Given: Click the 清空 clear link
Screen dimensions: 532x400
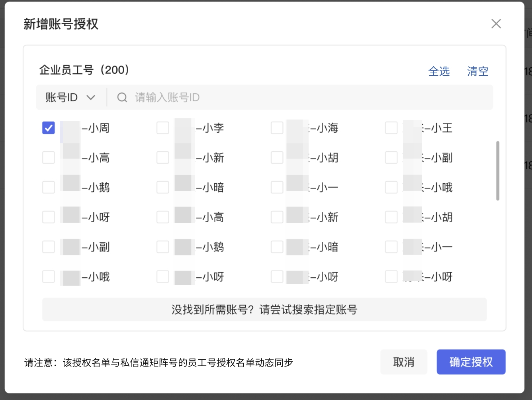Looking at the screenshot, I should coord(477,71).
